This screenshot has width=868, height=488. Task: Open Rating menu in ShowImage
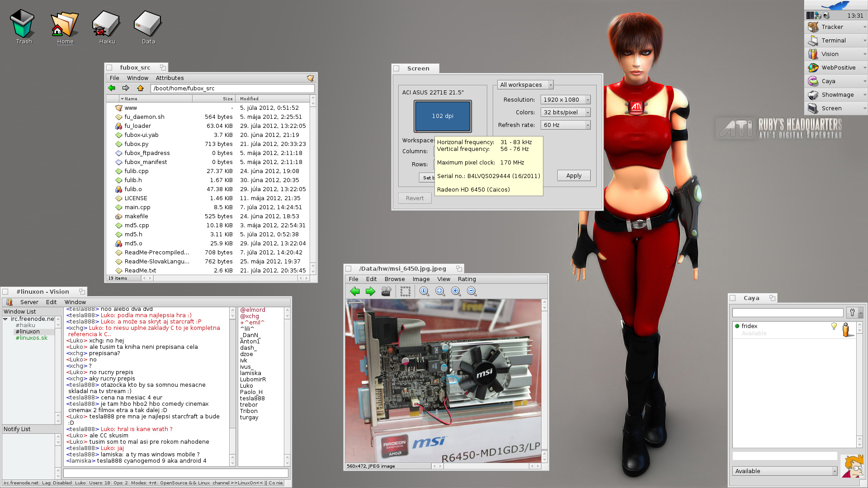click(467, 279)
